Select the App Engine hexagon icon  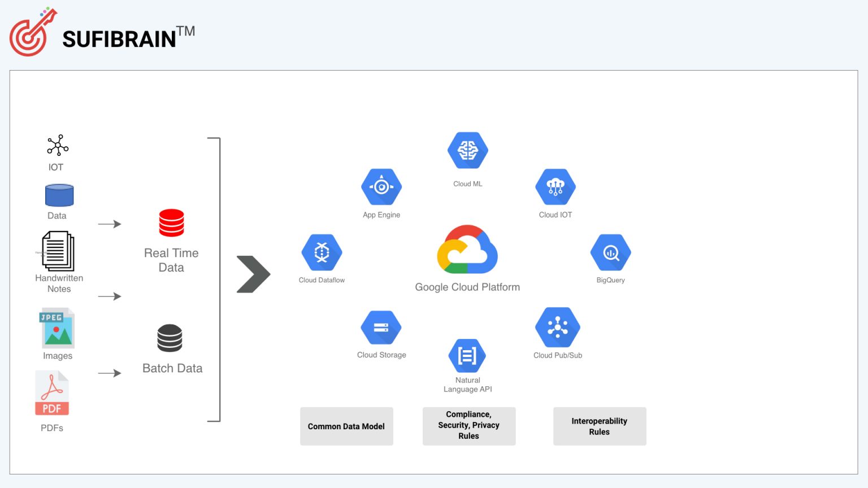[381, 186]
